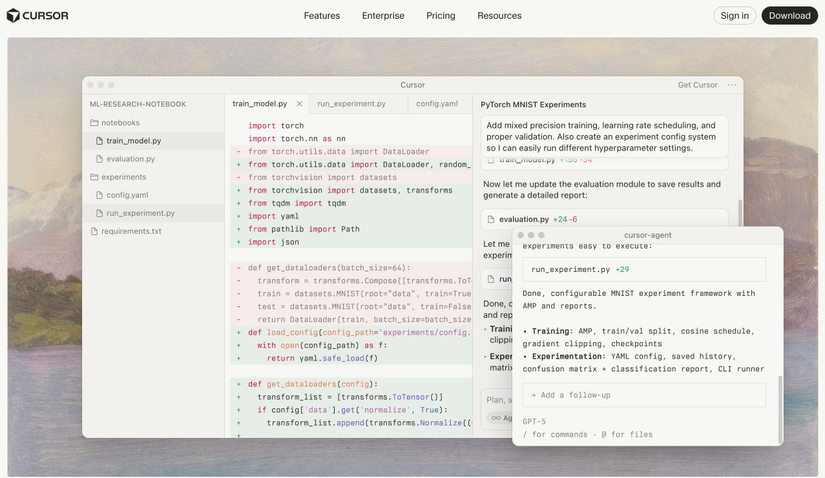Click the train_model.py file icon in sidebar
Screen dimensions: 825x478
point(99,141)
